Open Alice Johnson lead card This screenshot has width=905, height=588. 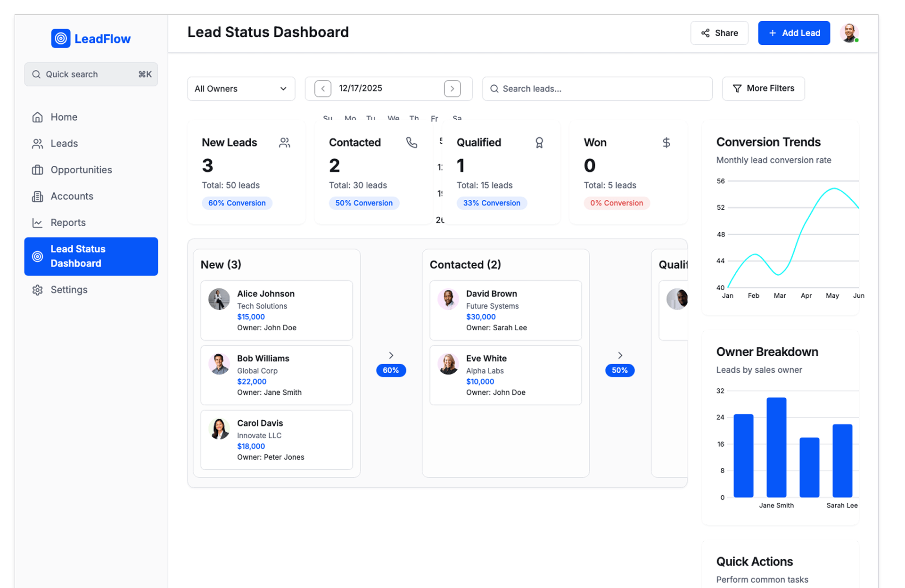click(x=277, y=310)
